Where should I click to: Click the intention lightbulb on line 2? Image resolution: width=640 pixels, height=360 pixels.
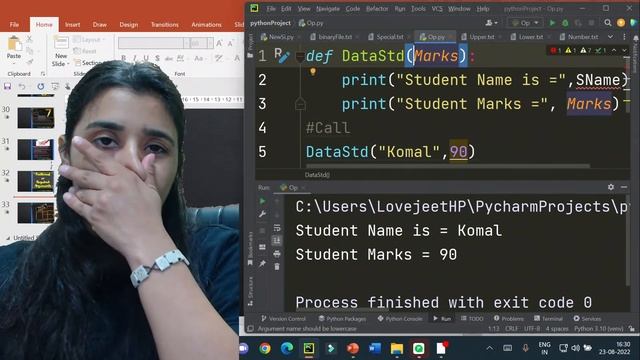[x=313, y=72]
